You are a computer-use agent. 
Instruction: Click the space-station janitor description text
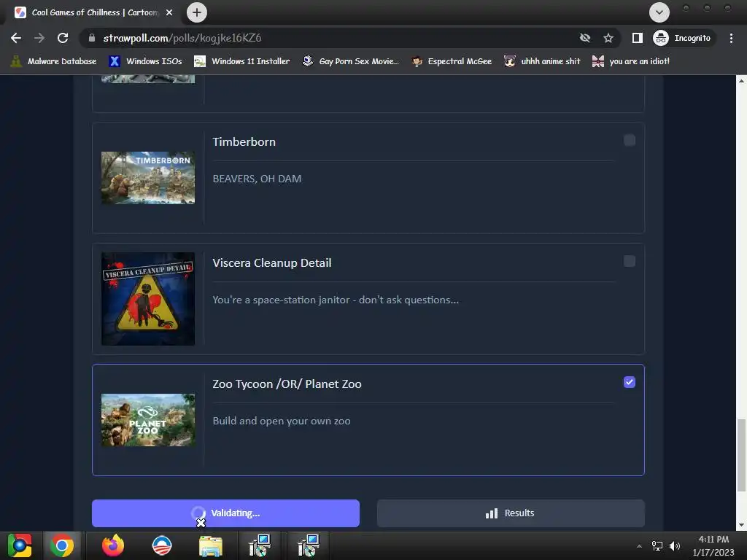pos(336,300)
